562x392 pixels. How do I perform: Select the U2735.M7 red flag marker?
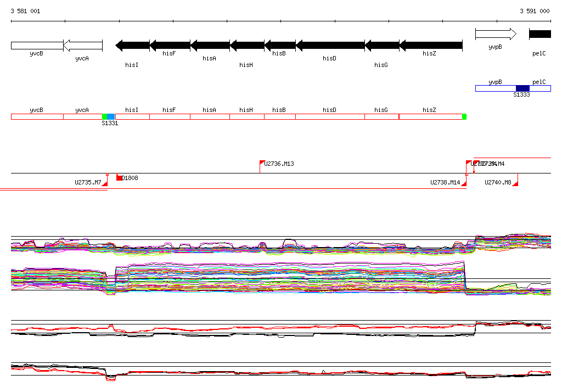(x=105, y=183)
